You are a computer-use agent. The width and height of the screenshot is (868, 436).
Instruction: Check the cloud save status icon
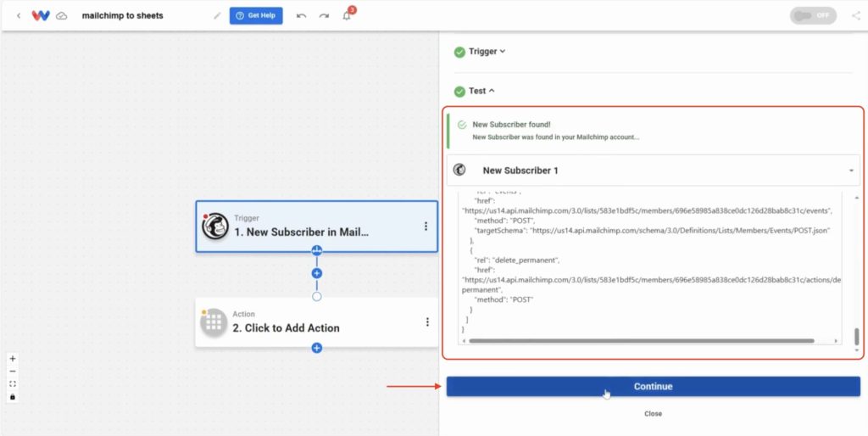(x=62, y=16)
